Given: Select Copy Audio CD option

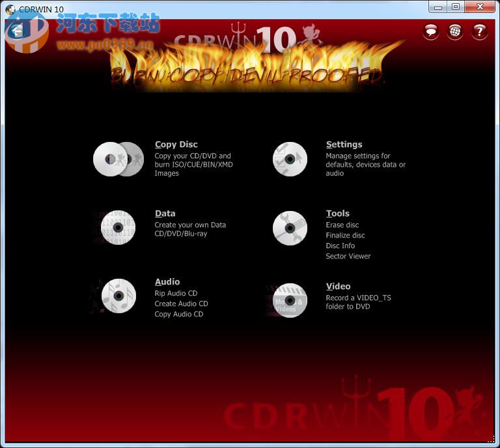Looking at the screenshot, I should 179,315.
